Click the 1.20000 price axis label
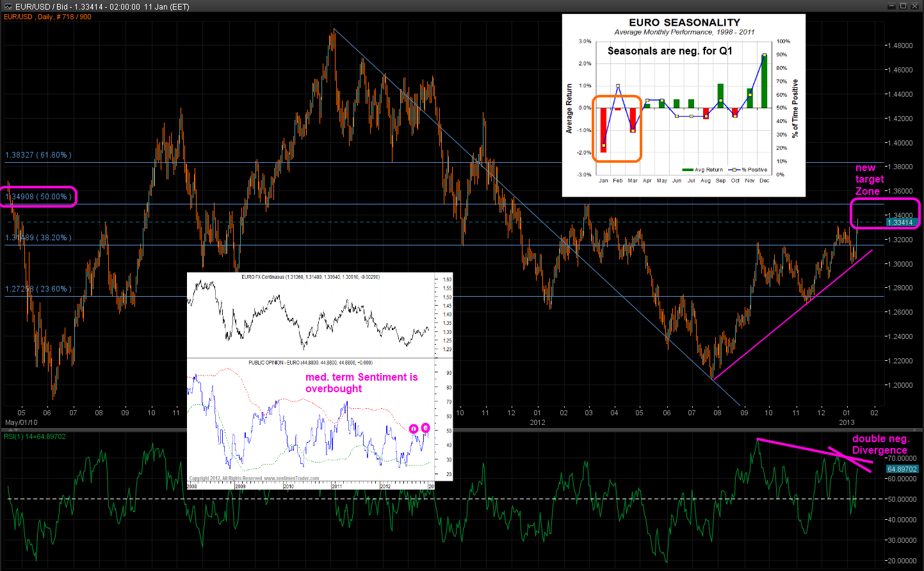924x571 pixels. [x=900, y=386]
